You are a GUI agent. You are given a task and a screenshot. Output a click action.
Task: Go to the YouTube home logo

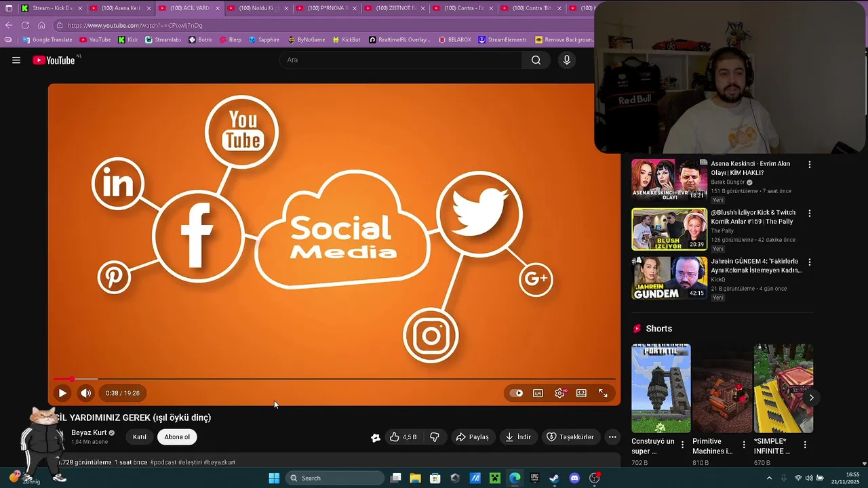point(54,60)
